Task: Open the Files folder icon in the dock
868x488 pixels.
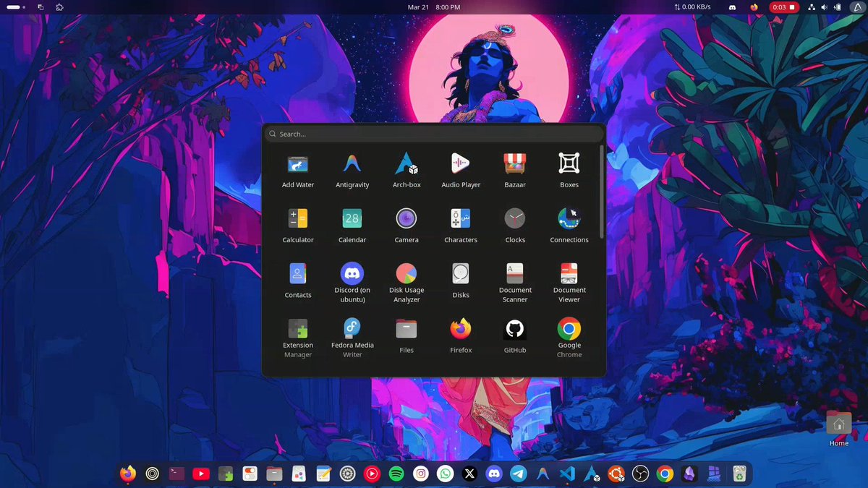Action: [x=274, y=474]
